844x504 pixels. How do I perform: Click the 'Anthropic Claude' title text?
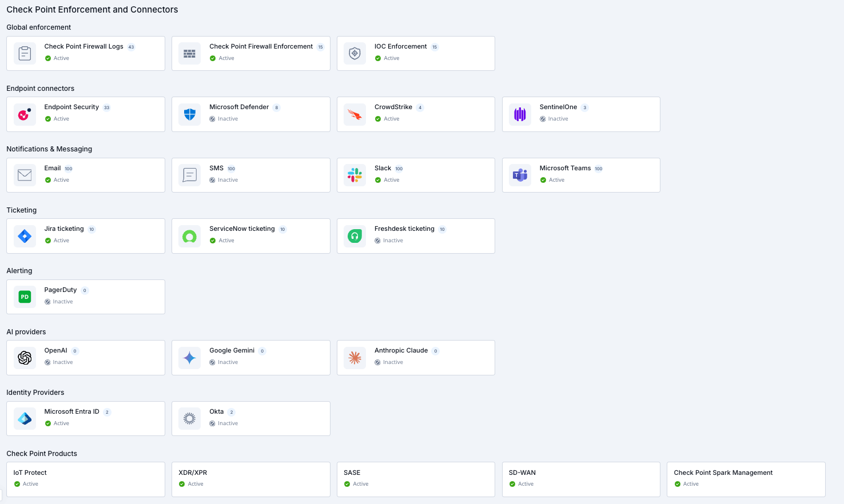pyautogui.click(x=401, y=350)
